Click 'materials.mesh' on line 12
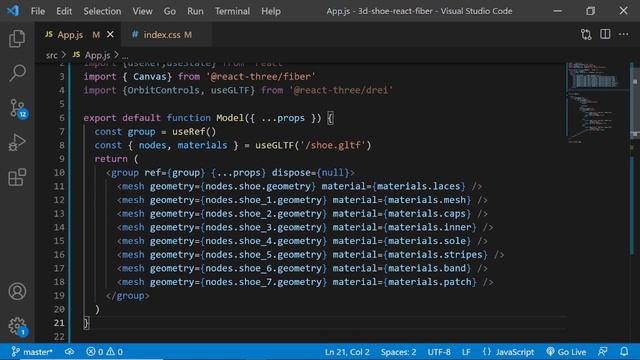640x360 pixels. tap(427, 200)
